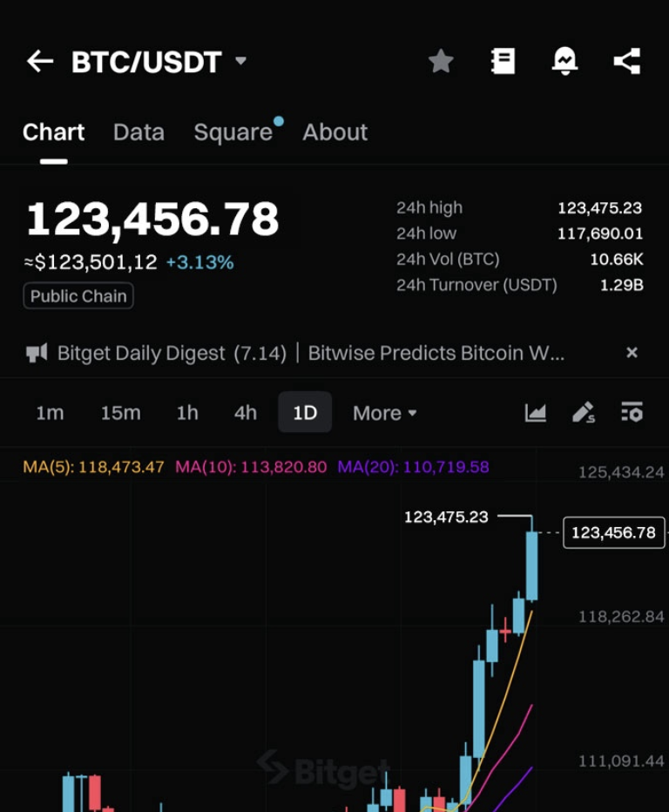
Task: Open the More timeframes dropdown
Action: pyautogui.click(x=384, y=413)
